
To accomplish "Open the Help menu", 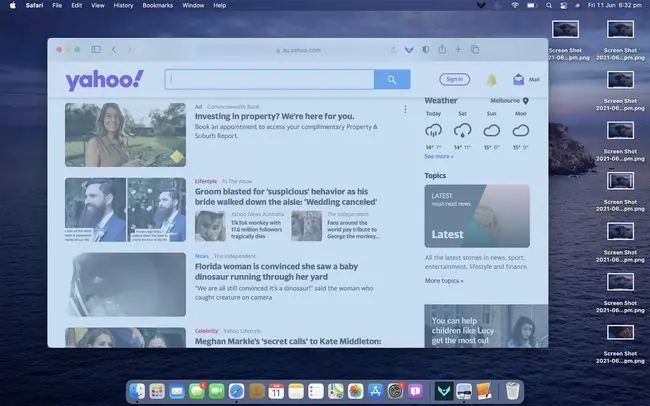I will point(219,5).
